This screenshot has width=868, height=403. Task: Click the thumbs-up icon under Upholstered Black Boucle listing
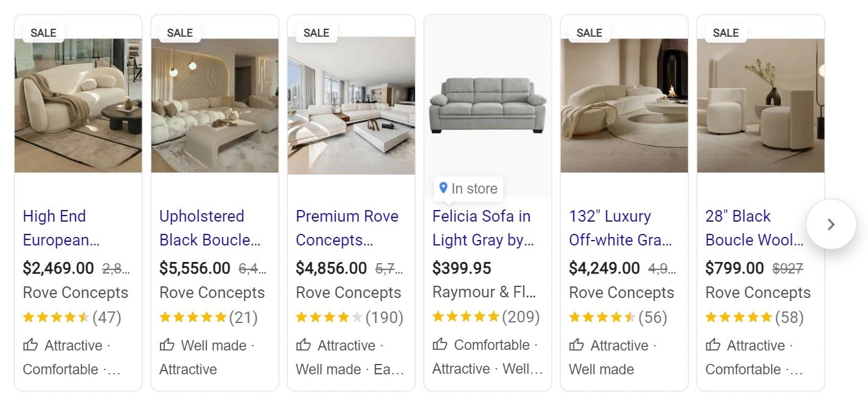(x=167, y=345)
